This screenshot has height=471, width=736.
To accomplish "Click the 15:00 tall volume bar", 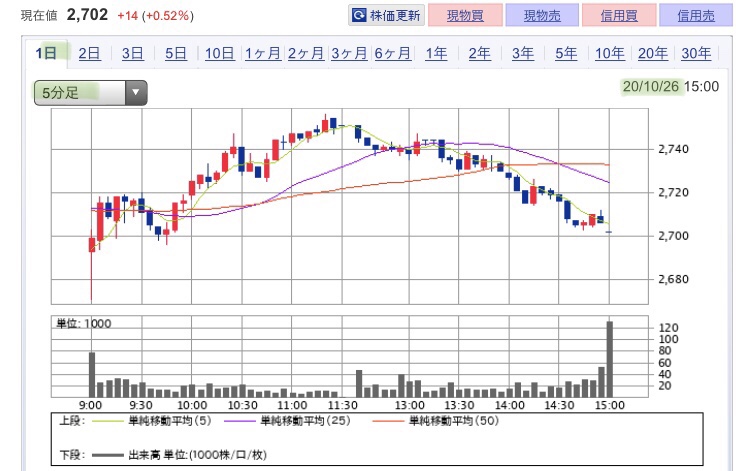I will click(x=609, y=359).
